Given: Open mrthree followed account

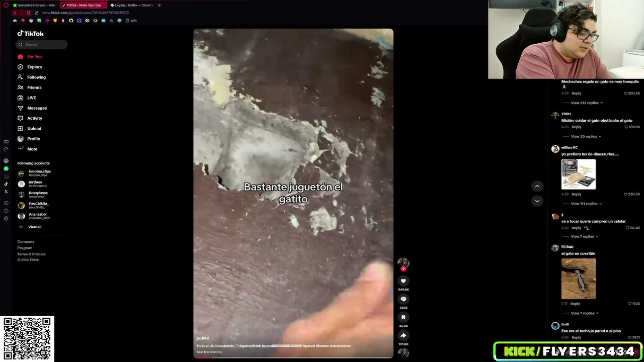Looking at the screenshot, I should point(33,184).
